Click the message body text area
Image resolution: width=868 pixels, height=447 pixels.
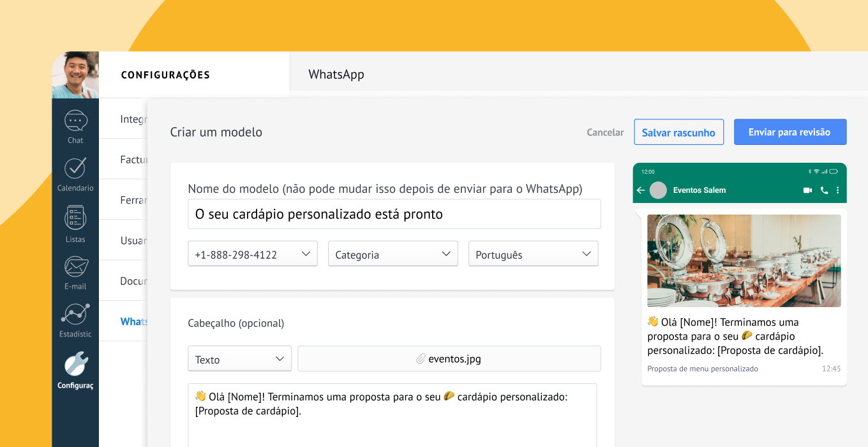tap(393, 415)
